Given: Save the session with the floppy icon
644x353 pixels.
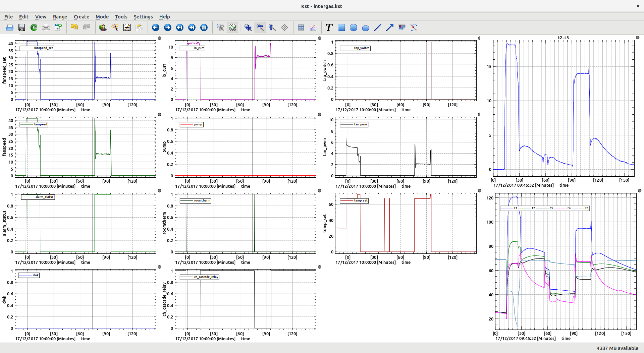Looking at the screenshot, I should pyautogui.click(x=22, y=27).
